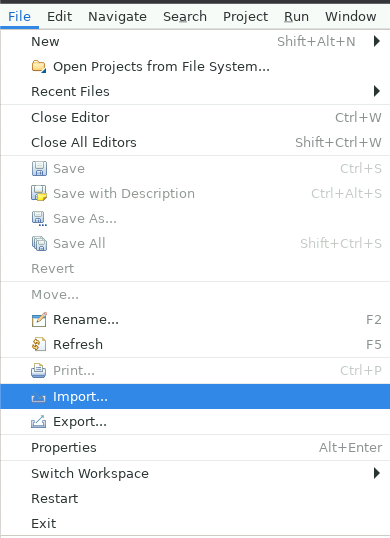Click the Export arrow icon
The image size is (390, 538).
[38, 421]
